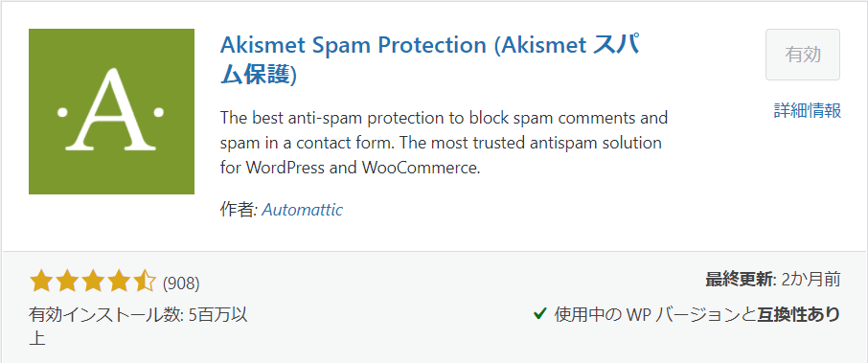Open the Akismet Spam Protection title link
The image size is (868, 363).
coord(429,60)
